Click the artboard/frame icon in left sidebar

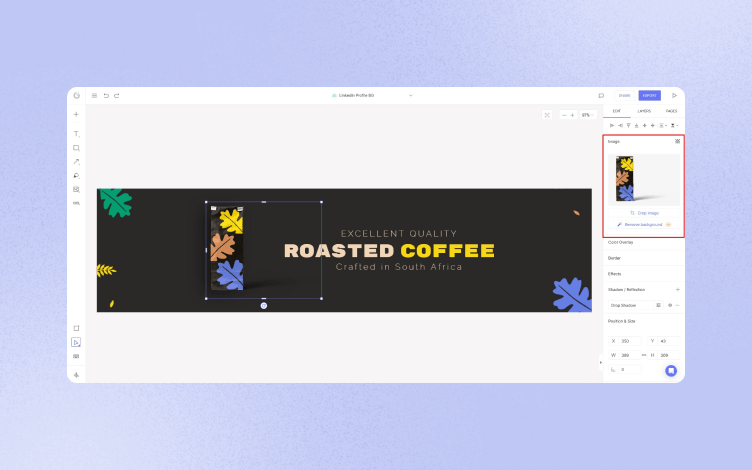76,328
